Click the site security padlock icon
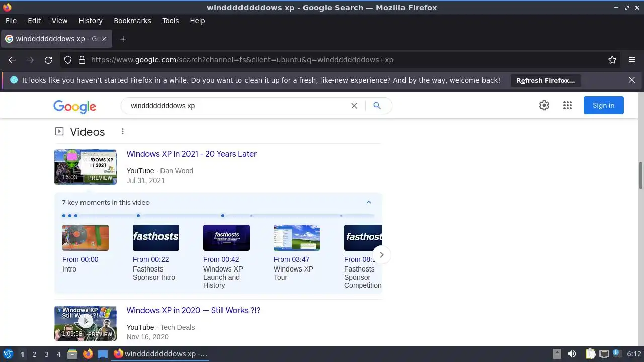Image resolution: width=644 pixels, height=362 pixels. [82, 60]
